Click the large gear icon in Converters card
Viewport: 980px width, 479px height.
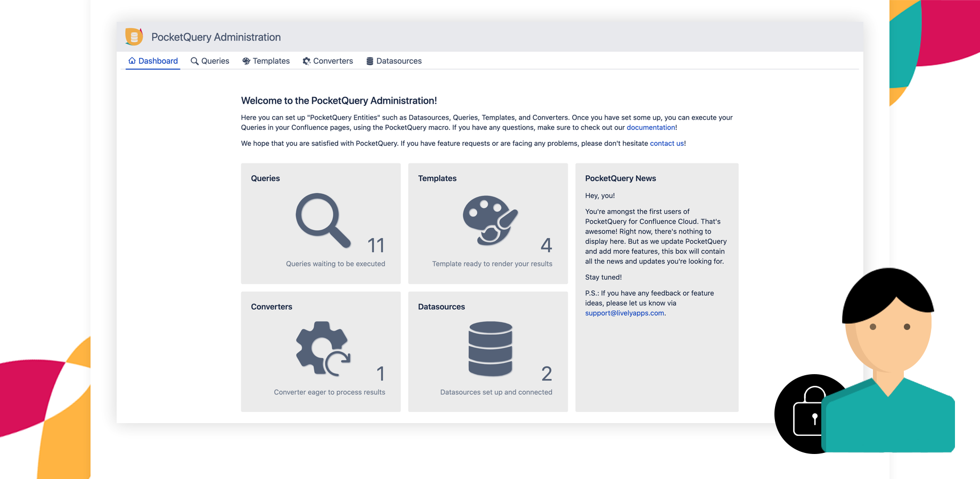(x=323, y=349)
